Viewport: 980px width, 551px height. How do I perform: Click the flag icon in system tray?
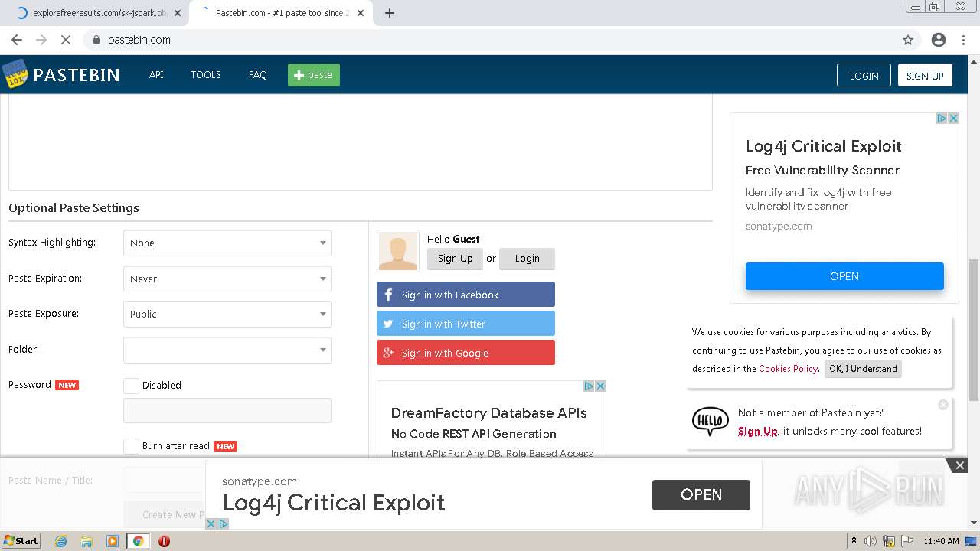(906, 541)
